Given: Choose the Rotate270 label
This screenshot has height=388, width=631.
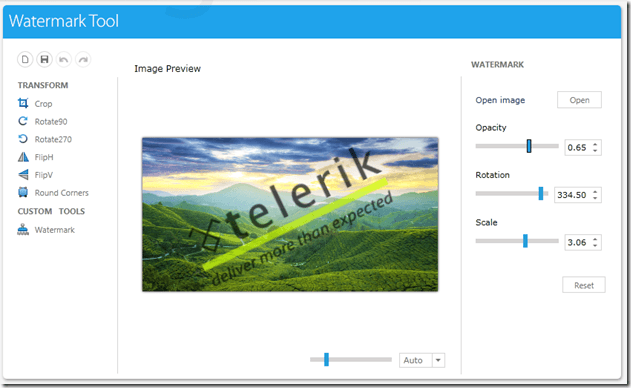Looking at the screenshot, I should pos(53,139).
